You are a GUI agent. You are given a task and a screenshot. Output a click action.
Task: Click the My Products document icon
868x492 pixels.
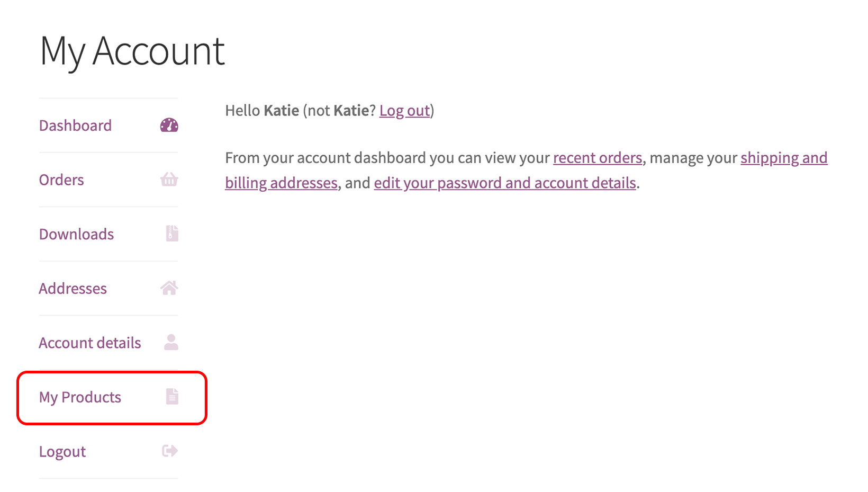(172, 397)
